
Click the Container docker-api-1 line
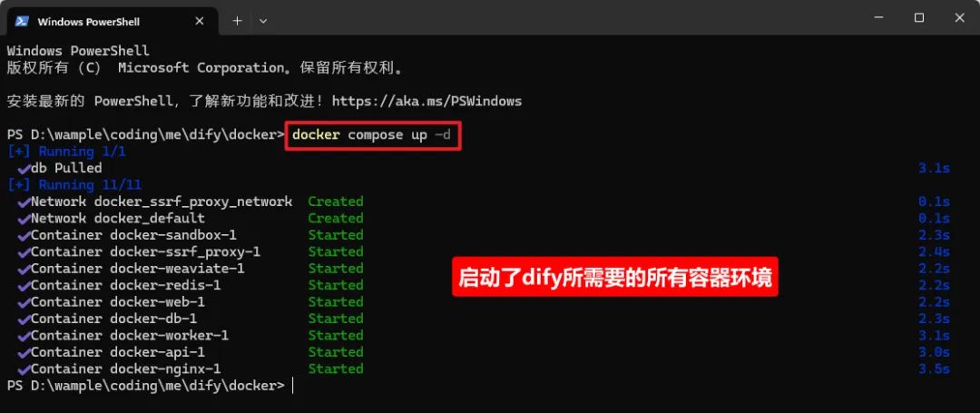117,352
